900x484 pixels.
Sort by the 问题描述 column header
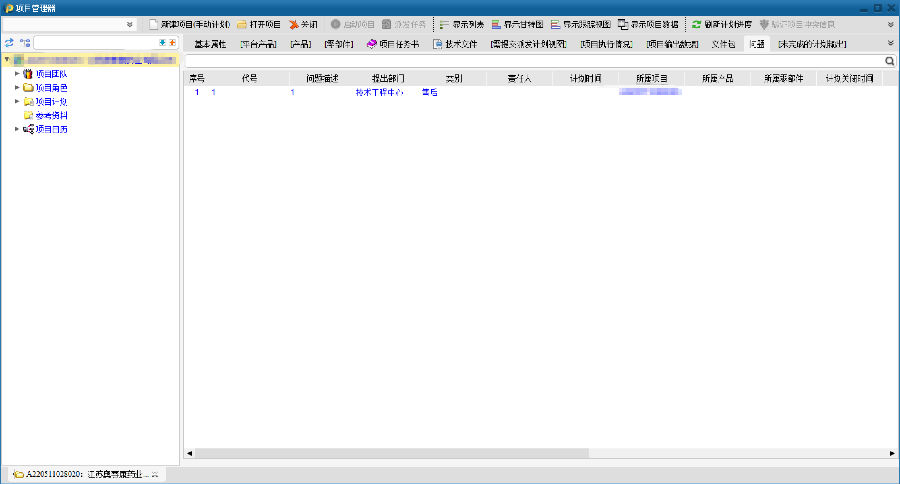(x=322, y=78)
